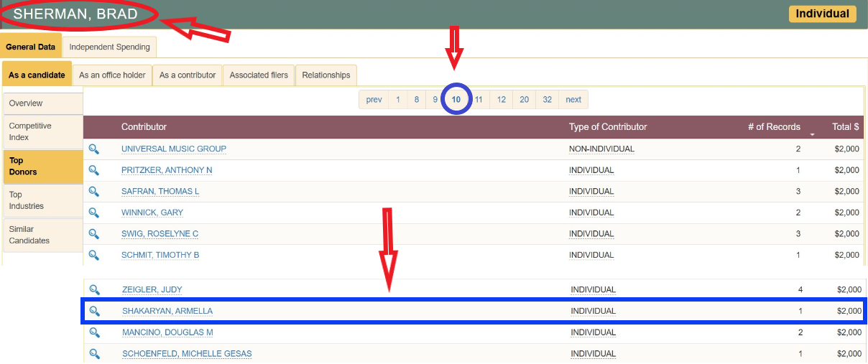
Task: Open SWIG, ROSELYNE C contributor link
Action: coord(160,234)
